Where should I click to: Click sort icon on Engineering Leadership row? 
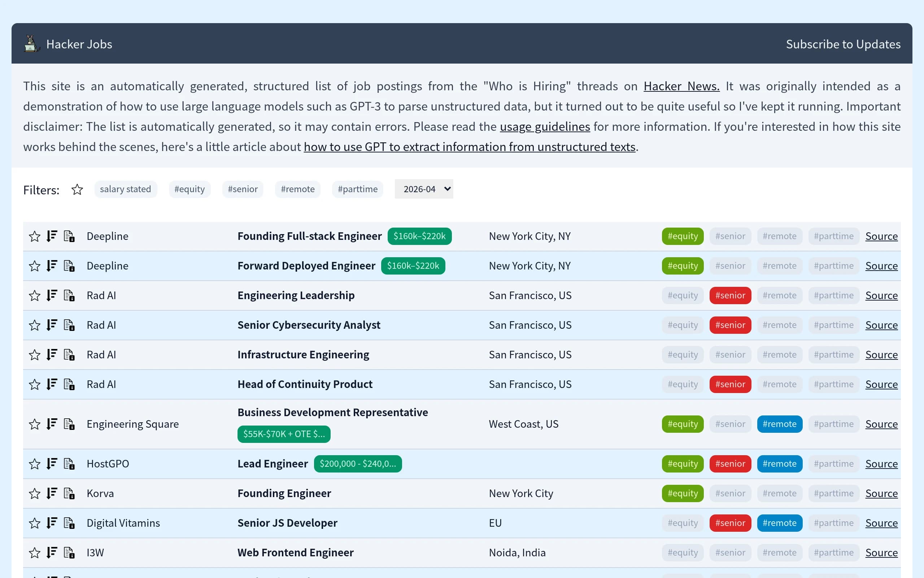click(x=52, y=296)
